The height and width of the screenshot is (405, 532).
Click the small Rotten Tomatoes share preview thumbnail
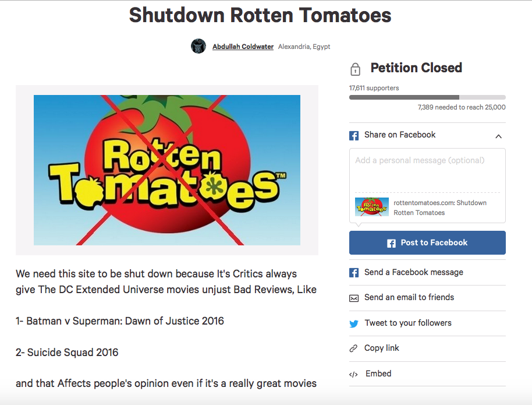coord(372,207)
